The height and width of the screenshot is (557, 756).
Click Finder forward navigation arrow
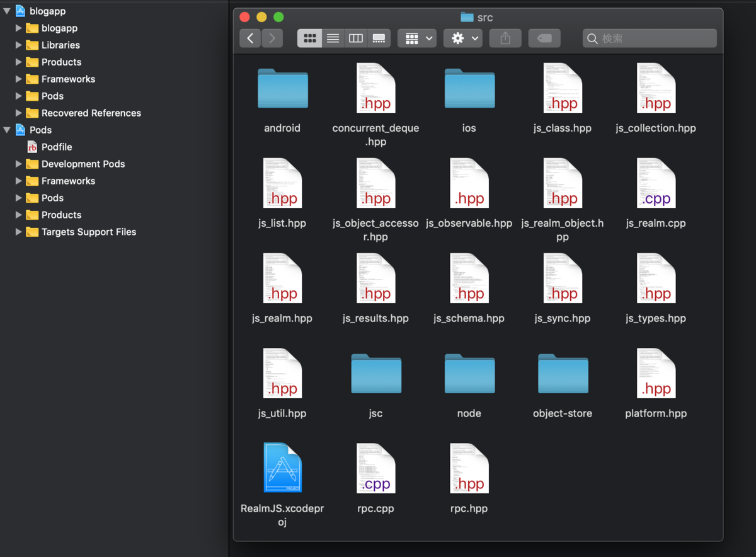(272, 38)
